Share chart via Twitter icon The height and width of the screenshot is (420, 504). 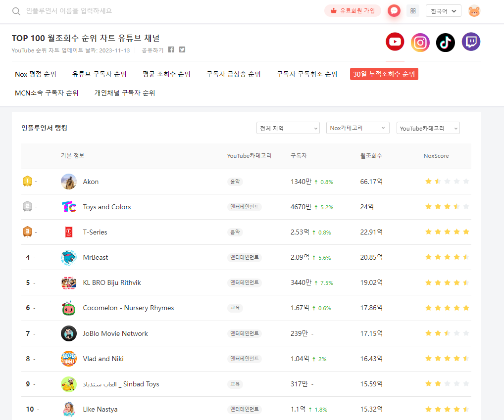point(182,50)
